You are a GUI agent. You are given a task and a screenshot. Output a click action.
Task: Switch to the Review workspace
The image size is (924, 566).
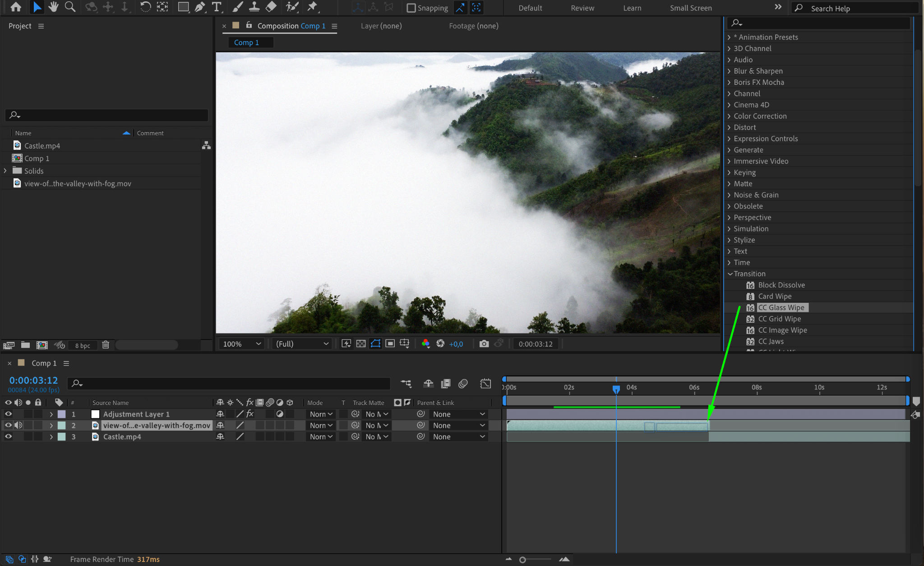tap(582, 8)
